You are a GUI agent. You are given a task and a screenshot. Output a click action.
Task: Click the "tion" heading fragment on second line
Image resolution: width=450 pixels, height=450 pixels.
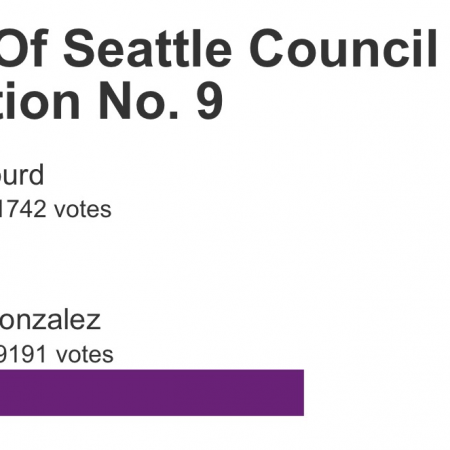coord(40,100)
